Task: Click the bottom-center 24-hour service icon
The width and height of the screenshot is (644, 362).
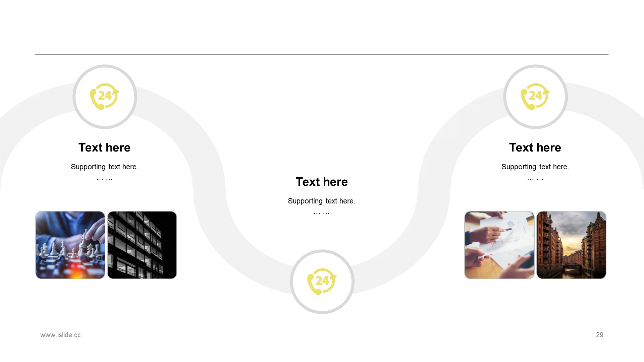Action: point(322,281)
